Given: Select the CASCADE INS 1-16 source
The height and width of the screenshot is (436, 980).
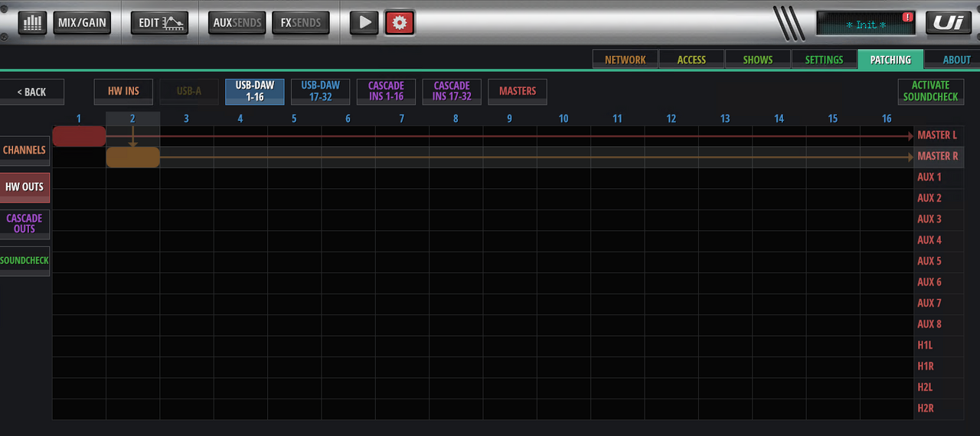Looking at the screenshot, I should [x=386, y=91].
